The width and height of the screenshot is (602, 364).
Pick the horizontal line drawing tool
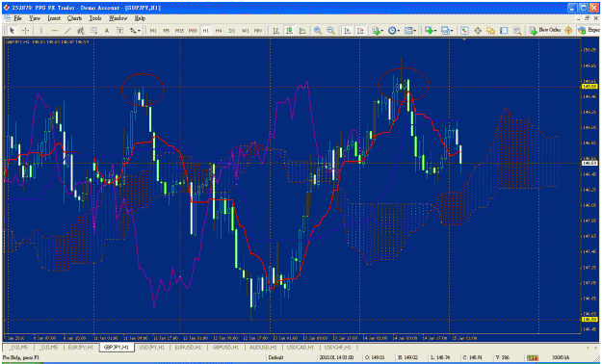[x=55, y=31]
